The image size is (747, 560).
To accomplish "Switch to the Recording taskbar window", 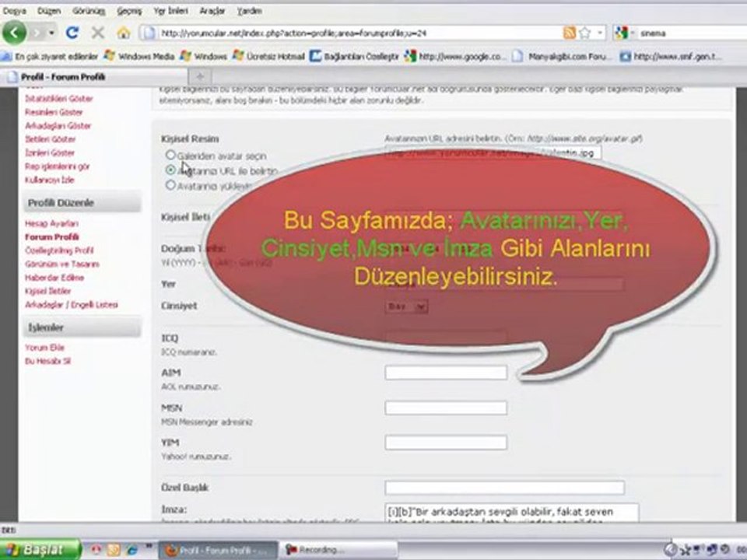I will 339,550.
